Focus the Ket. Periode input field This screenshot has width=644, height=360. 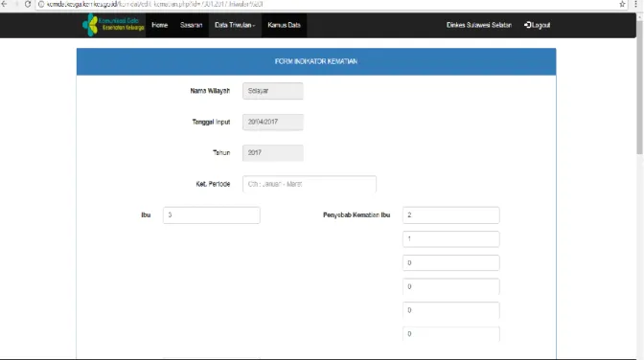[x=310, y=184]
